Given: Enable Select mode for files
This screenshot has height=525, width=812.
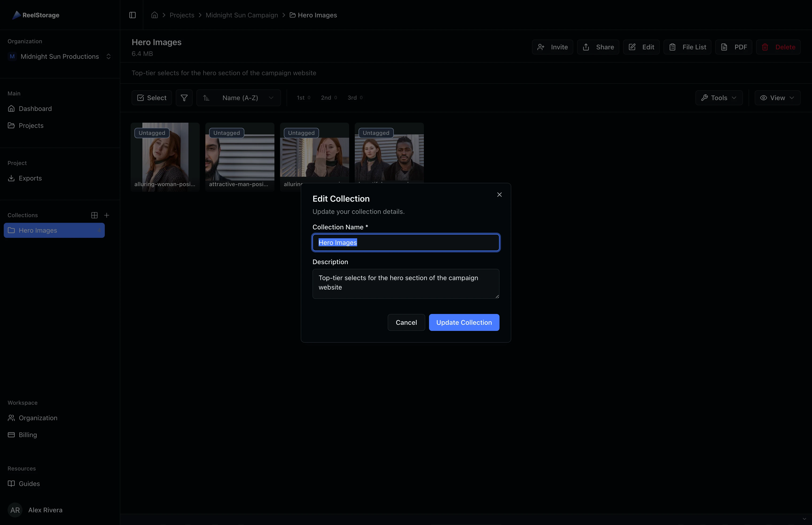Looking at the screenshot, I should coord(151,98).
